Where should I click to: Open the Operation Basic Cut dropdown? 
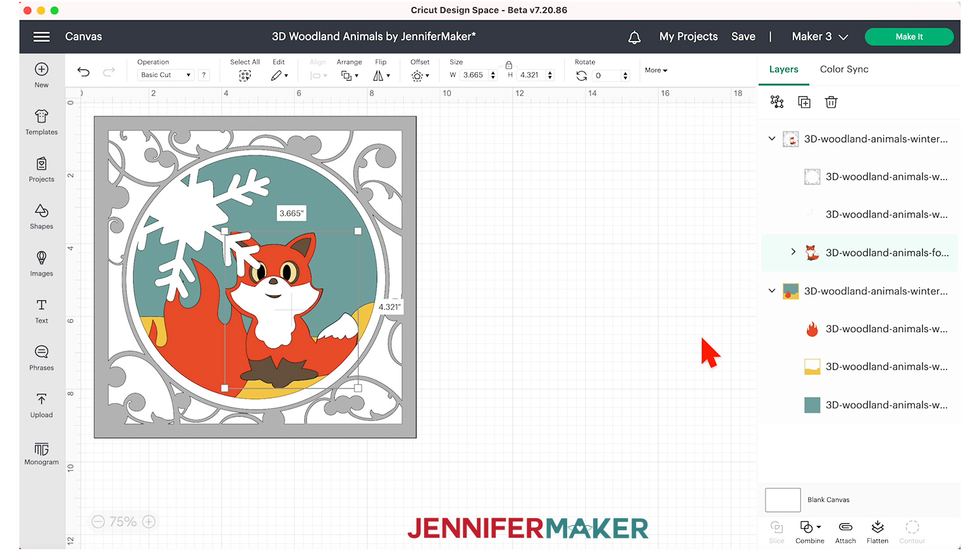click(166, 75)
